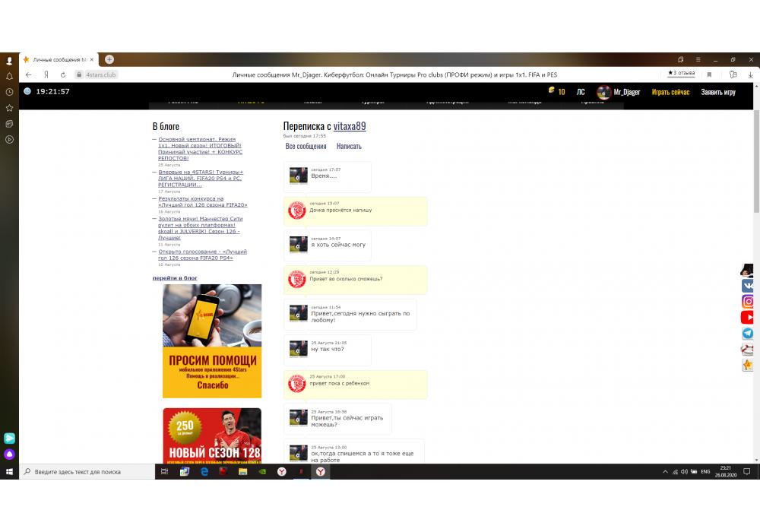Image resolution: width=760 pixels, height=532 pixels.
Task: Open the browser hamburger menu
Action: [698, 59]
